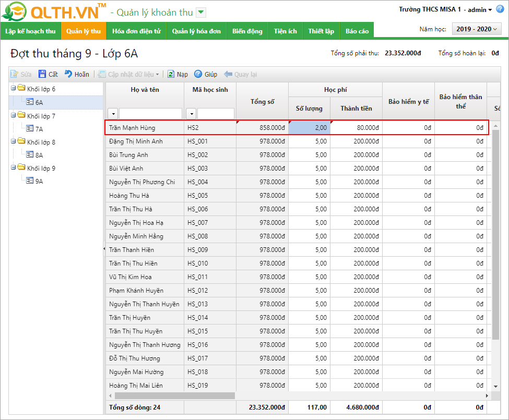509x420 pixels.
Task: Open help via the Giúp icon
Action: click(198, 75)
